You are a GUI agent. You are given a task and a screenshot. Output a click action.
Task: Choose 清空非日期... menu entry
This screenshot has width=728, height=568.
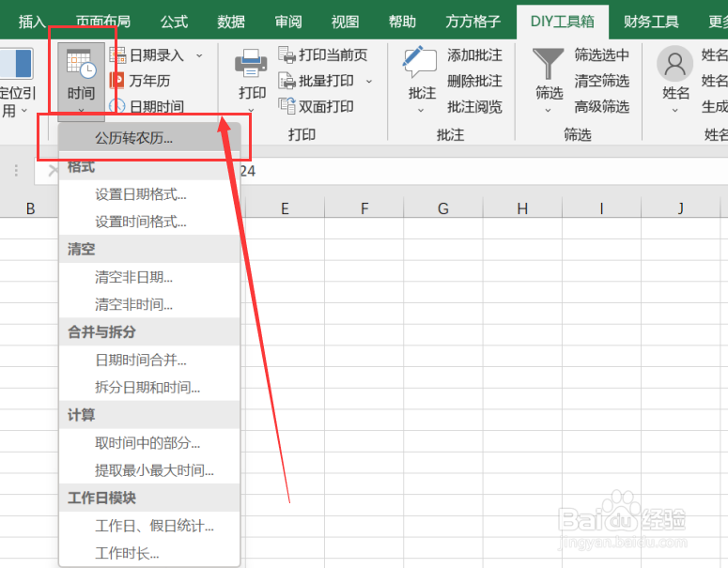point(149,277)
